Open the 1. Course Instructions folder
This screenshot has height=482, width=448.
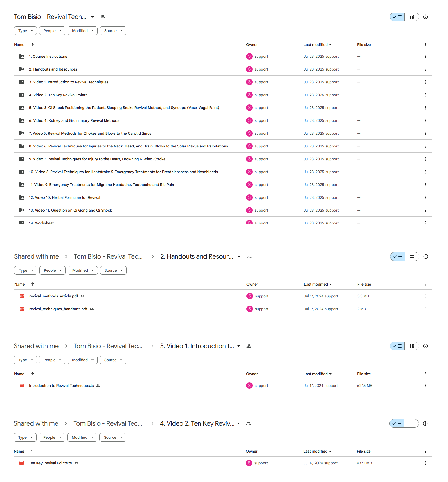[48, 56]
